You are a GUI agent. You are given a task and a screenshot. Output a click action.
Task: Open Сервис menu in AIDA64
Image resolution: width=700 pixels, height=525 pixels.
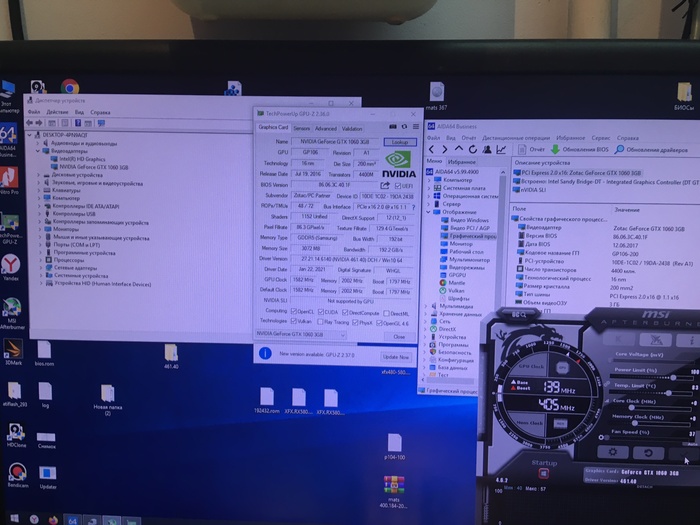click(x=600, y=138)
